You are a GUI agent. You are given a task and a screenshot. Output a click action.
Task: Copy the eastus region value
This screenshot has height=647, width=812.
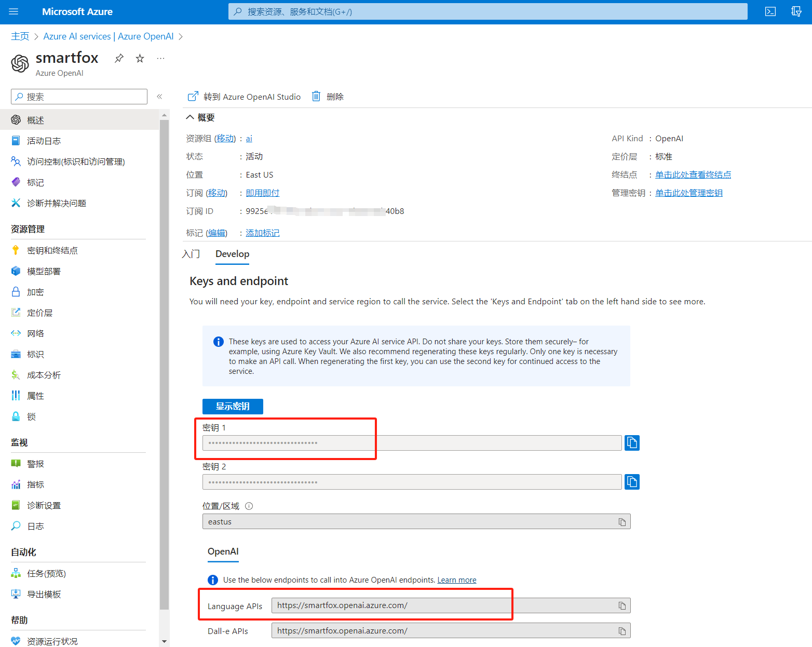[622, 522]
